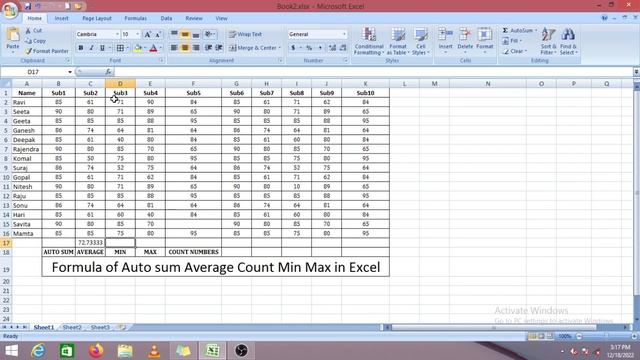Image resolution: width=640 pixels, height=360 pixels.
Task: Toggle bold formatting
Action: [x=81, y=48]
